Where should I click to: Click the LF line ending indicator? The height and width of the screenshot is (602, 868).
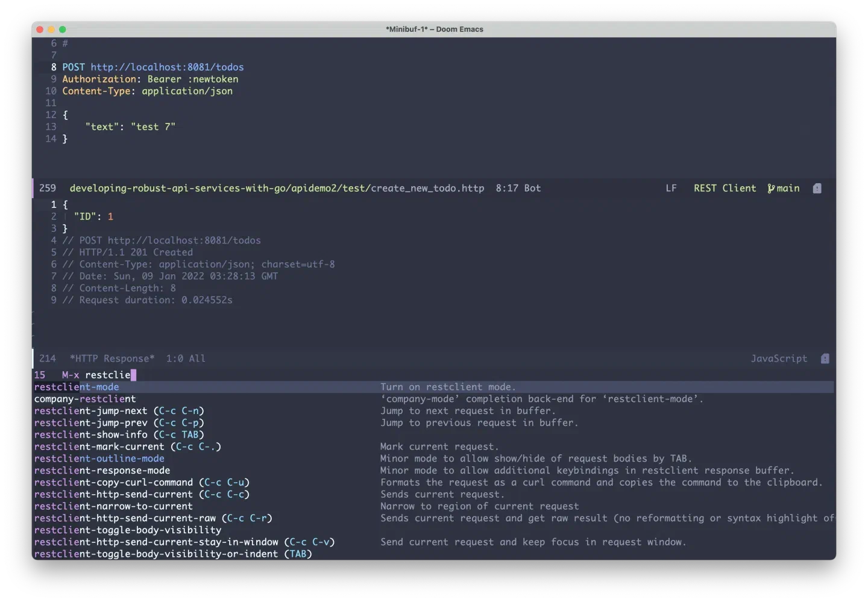[671, 189]
